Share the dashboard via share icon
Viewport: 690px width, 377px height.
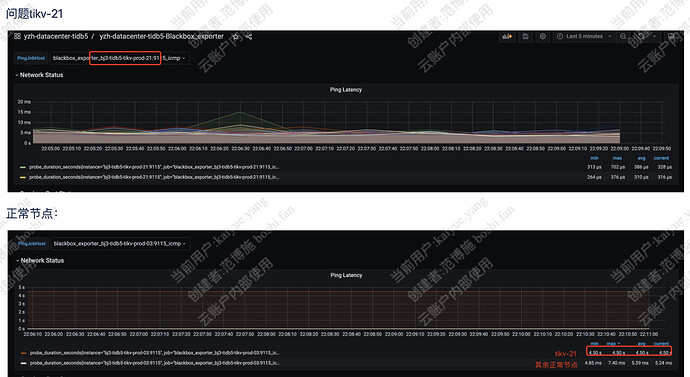[249, 37]
